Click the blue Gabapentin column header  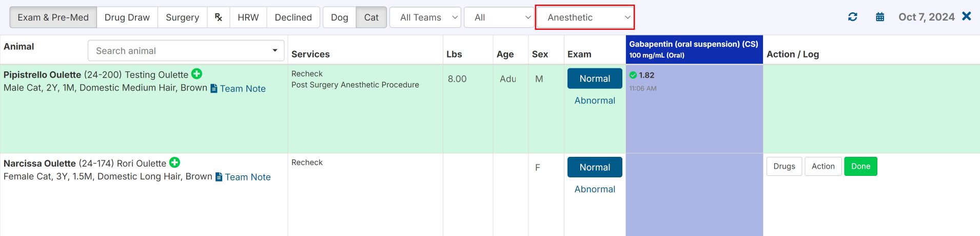694,49
